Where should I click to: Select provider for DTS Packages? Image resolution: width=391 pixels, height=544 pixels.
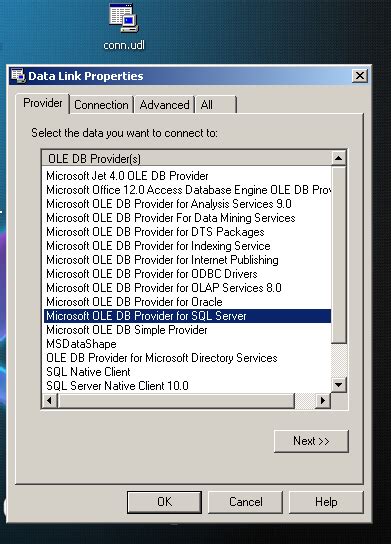coord(187,232)
